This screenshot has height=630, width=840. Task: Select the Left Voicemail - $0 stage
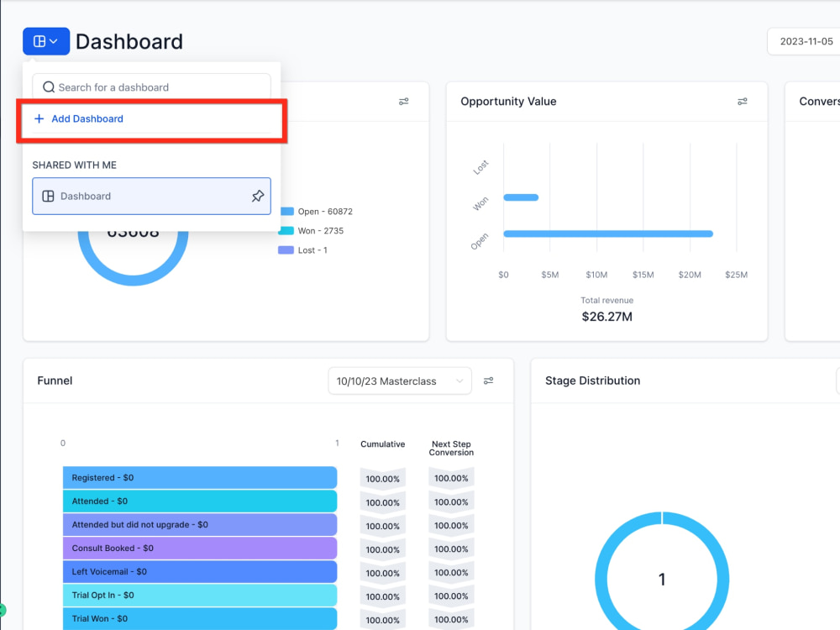point(200,571)
